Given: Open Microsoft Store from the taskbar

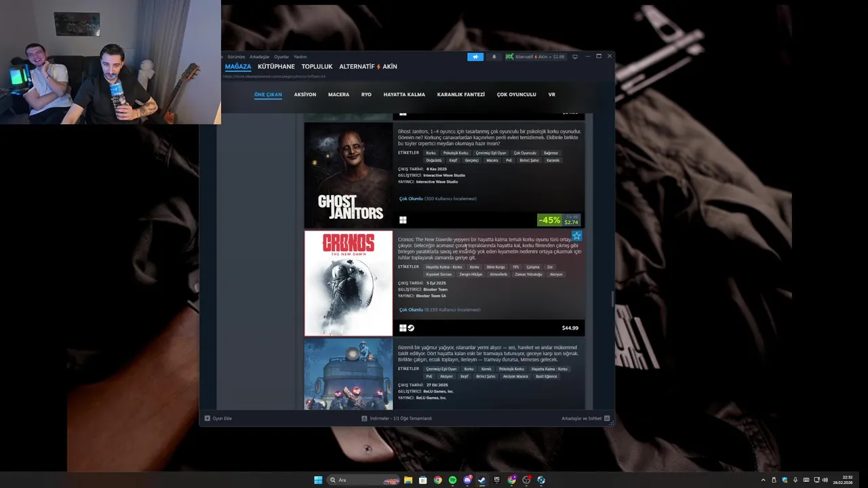Looking at the screenshot, I should click(423, 480).
